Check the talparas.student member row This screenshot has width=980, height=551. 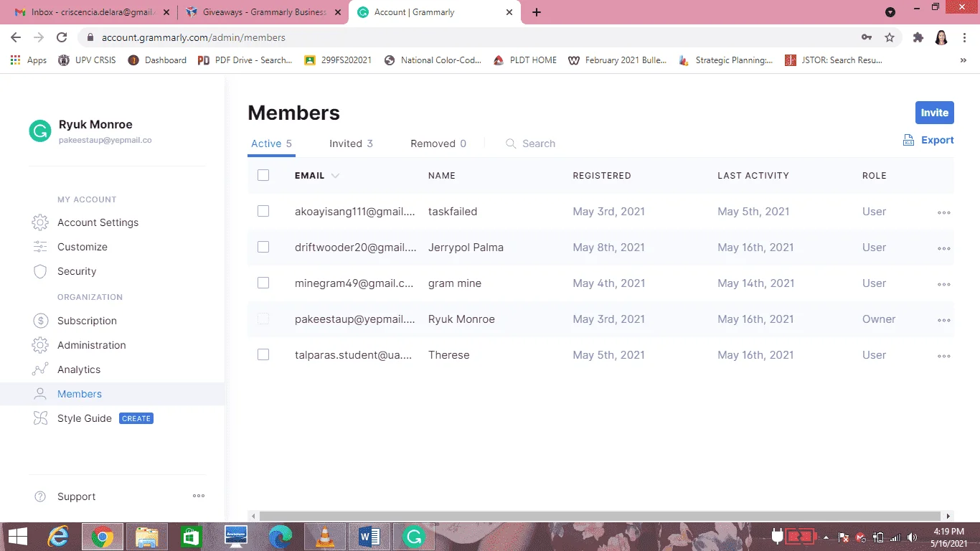263,354
